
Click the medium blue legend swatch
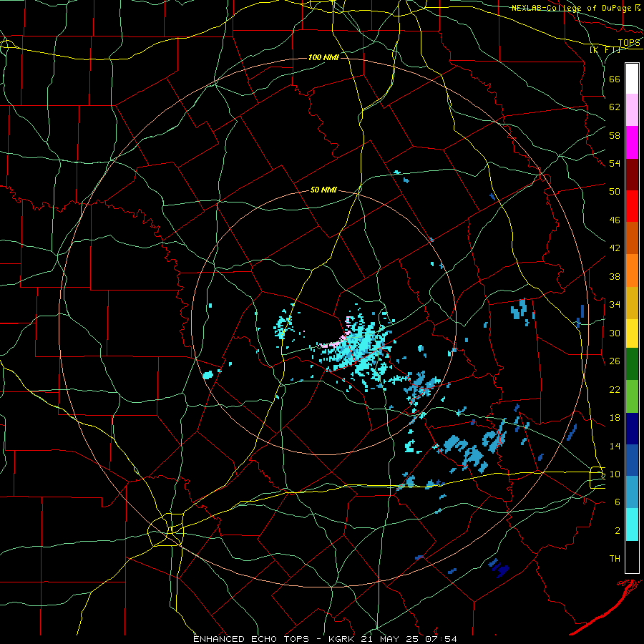click(x=632, y=460)
